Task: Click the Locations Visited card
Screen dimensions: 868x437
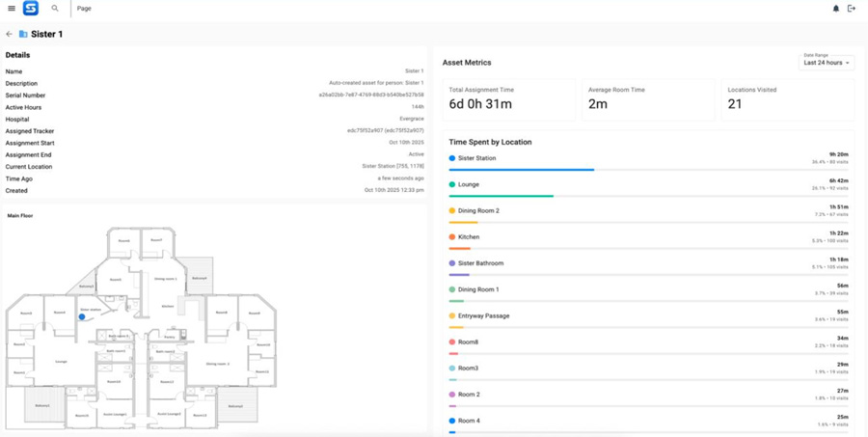Action: tap(787, 98)
